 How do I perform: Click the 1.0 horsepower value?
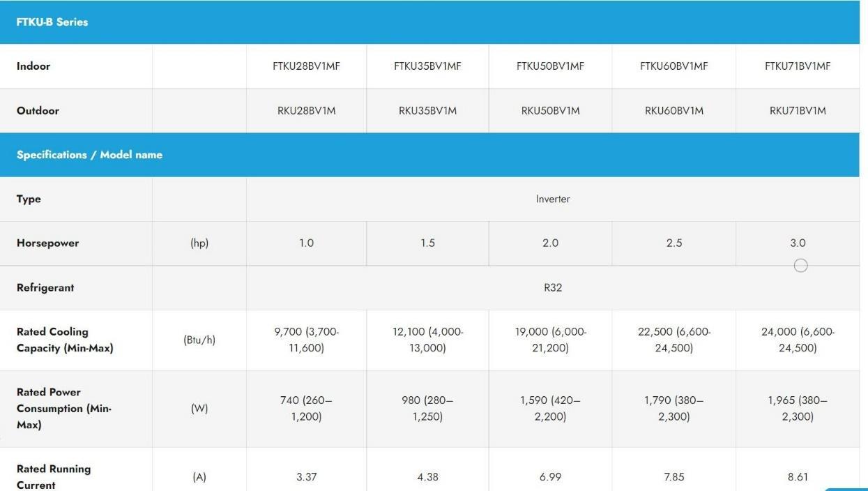tap(306, 243)
